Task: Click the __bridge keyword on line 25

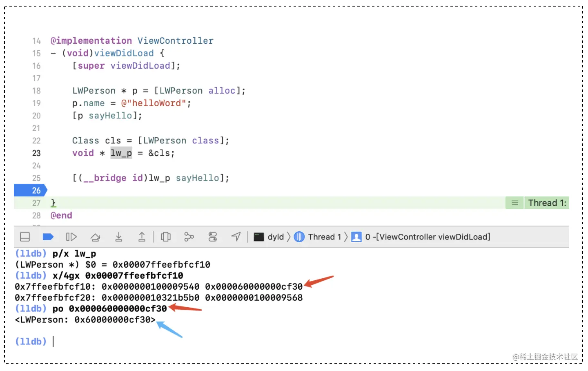Action: 105,178
